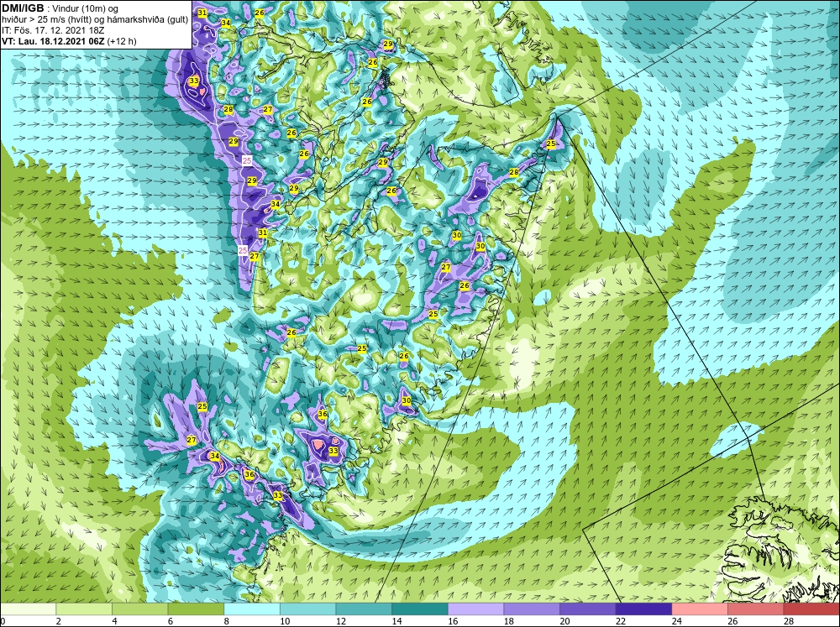Click the '2' tick label on color scale
The image size is (840, 627).
click(x=59, y=621)
